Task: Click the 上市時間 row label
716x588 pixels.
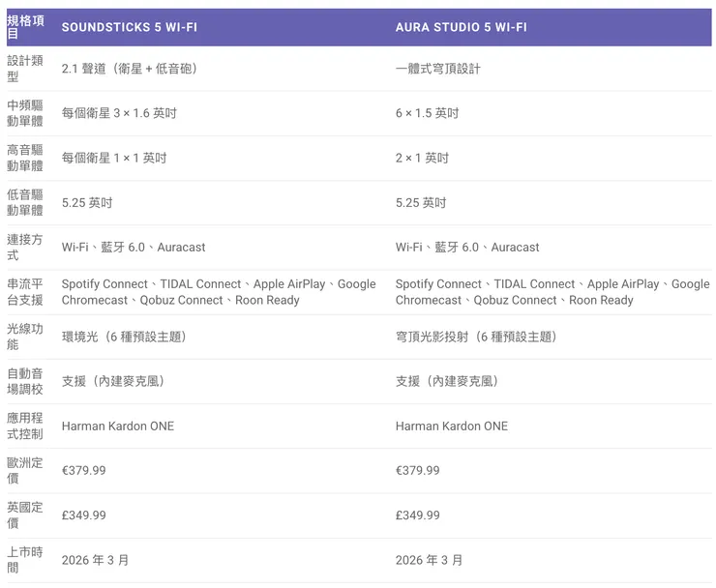Action: (x=25, y=560)
